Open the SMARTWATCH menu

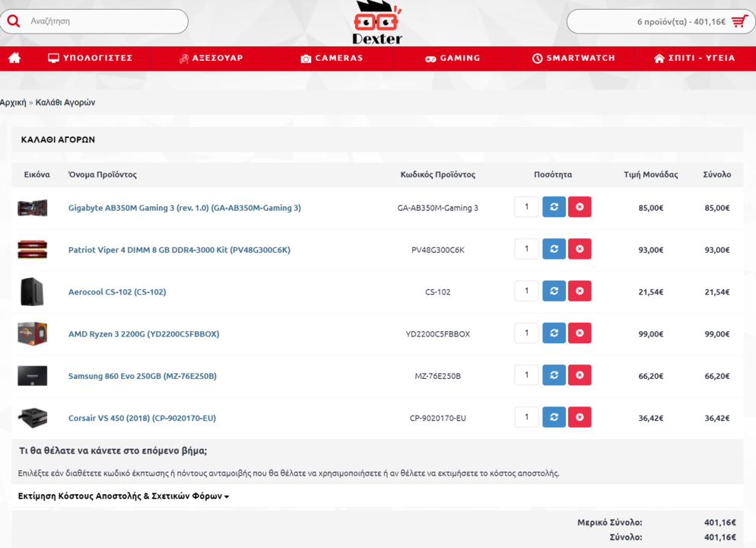(573, 58)
